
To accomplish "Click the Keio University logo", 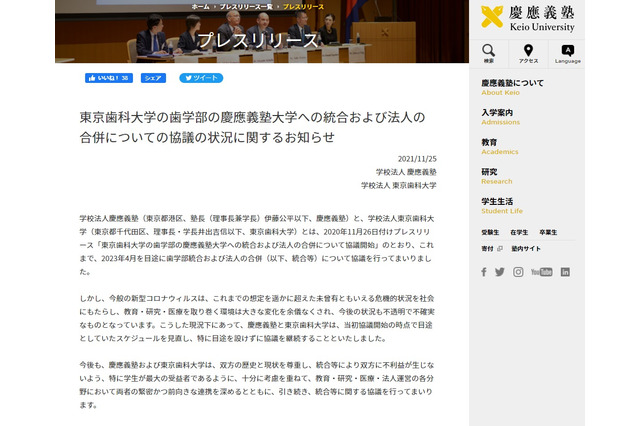I will tap(527, 18).
